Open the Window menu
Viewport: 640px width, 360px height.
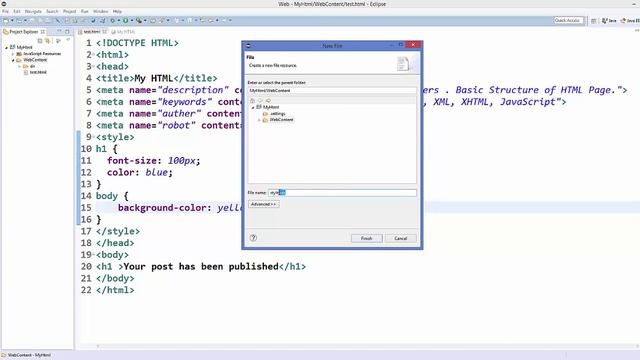[x=100, y=11]
